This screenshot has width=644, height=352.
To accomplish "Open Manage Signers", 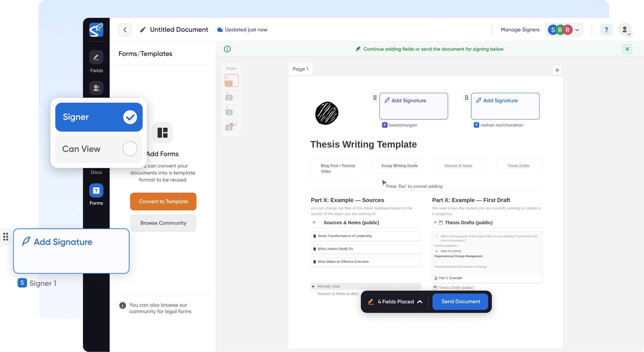I will [520, 29].
